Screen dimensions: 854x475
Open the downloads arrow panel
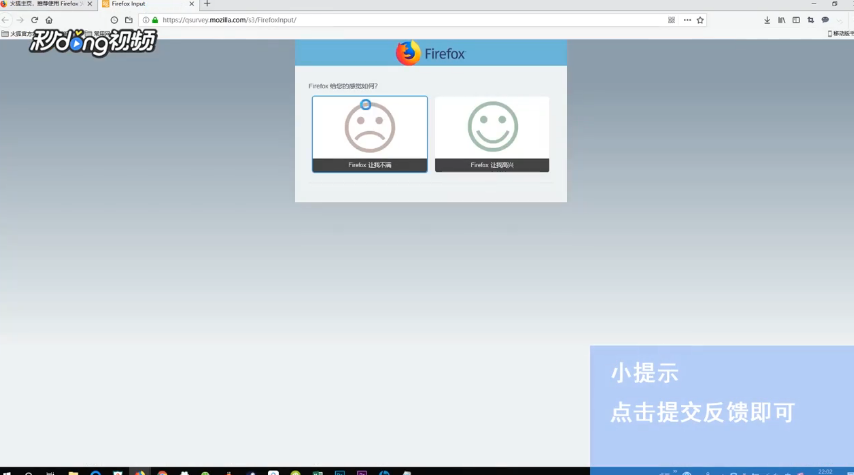(767, 20)
